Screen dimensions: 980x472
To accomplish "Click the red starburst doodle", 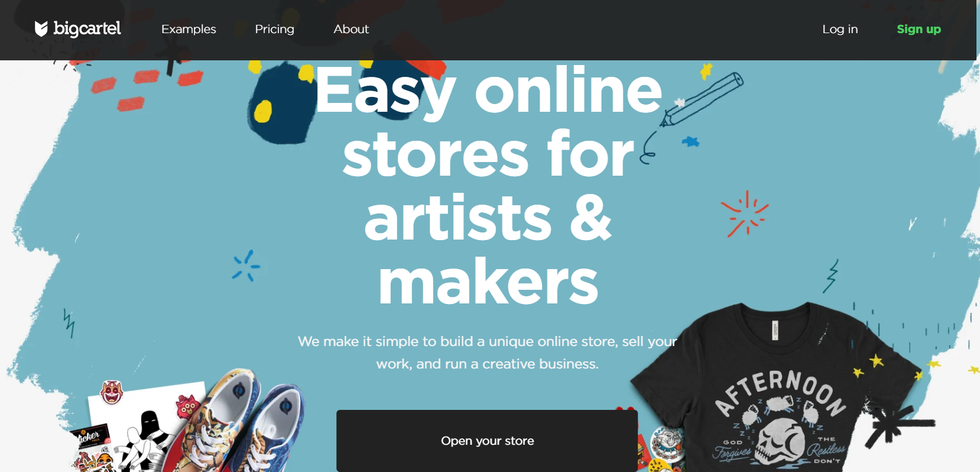I will point(745,214).
